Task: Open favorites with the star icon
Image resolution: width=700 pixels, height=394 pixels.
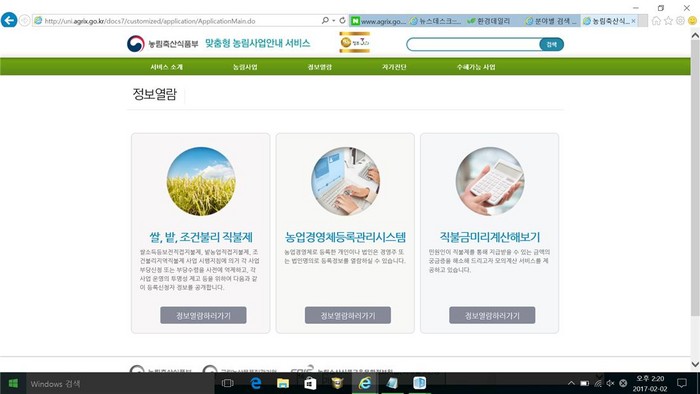Action: point(668,21)
